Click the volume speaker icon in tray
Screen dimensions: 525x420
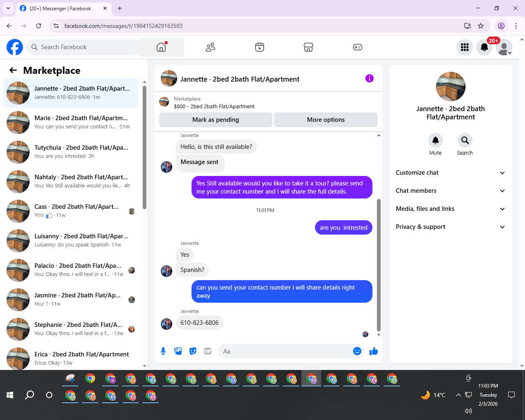pyautogui.click(x=468, y=411)
